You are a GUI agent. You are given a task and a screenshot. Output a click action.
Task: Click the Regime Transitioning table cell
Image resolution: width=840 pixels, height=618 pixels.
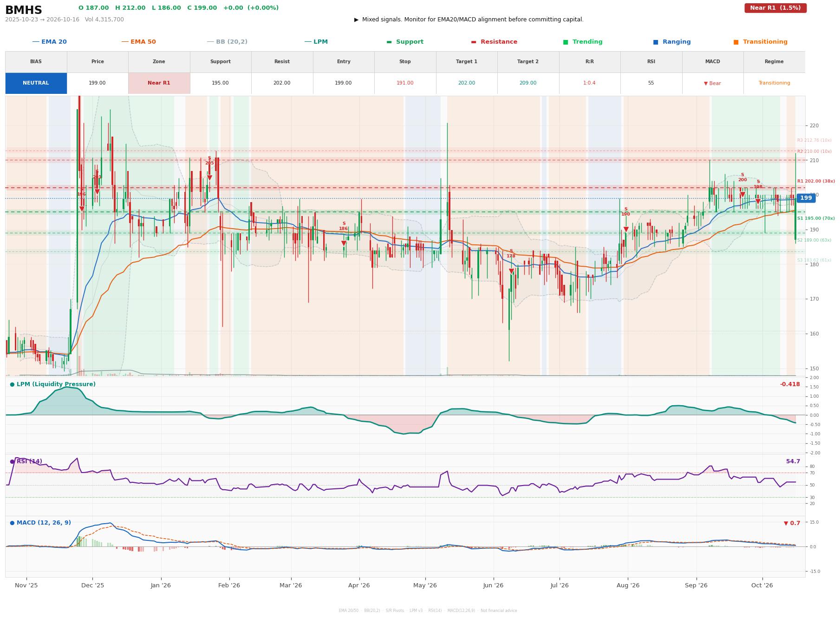pyautogui.click(x=774, y=83)
